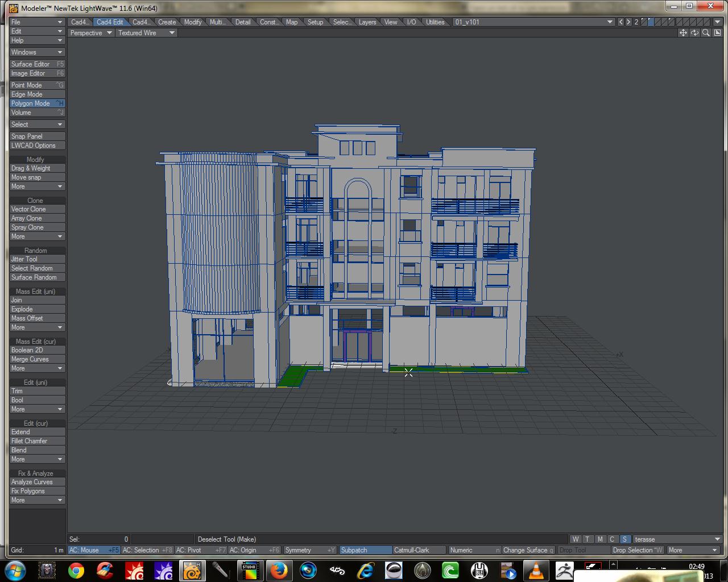Screen dimensions: 728x582
Task: Toggle the W weight map mode button
Action: [x=576, y=539]
